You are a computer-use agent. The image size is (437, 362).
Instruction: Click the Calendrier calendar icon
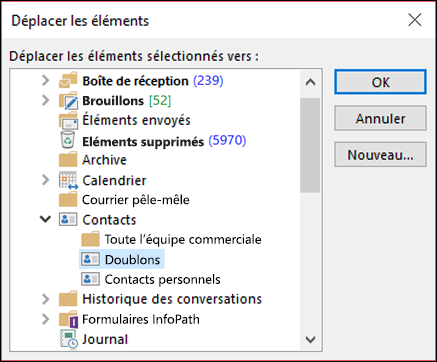click(68, 180)
